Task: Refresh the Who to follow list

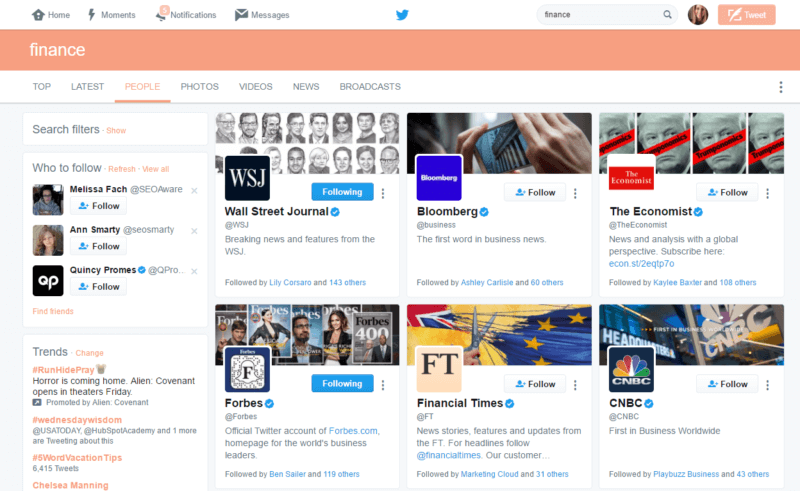Action: point(122,169)
